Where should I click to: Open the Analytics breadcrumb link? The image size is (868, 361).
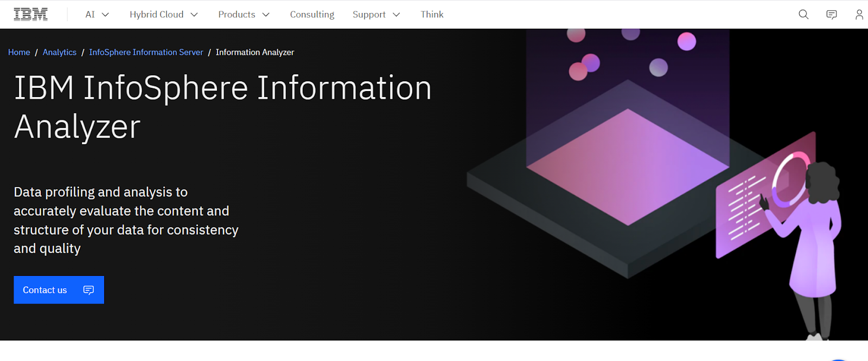60,52
